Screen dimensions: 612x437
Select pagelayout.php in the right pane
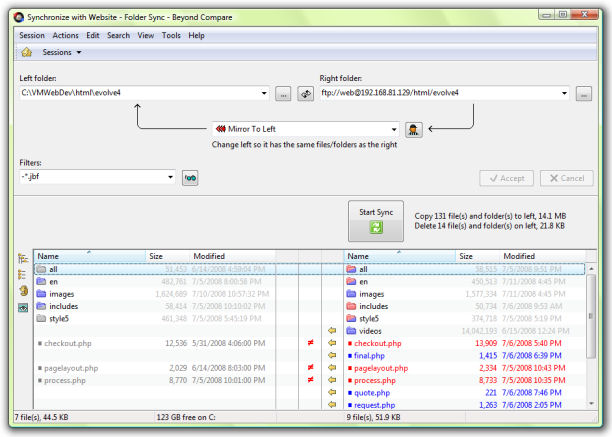point(464,368)
